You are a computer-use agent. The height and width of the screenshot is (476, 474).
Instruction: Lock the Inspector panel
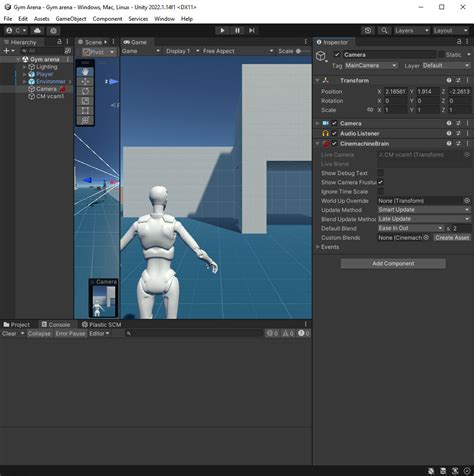click(459, 42)
